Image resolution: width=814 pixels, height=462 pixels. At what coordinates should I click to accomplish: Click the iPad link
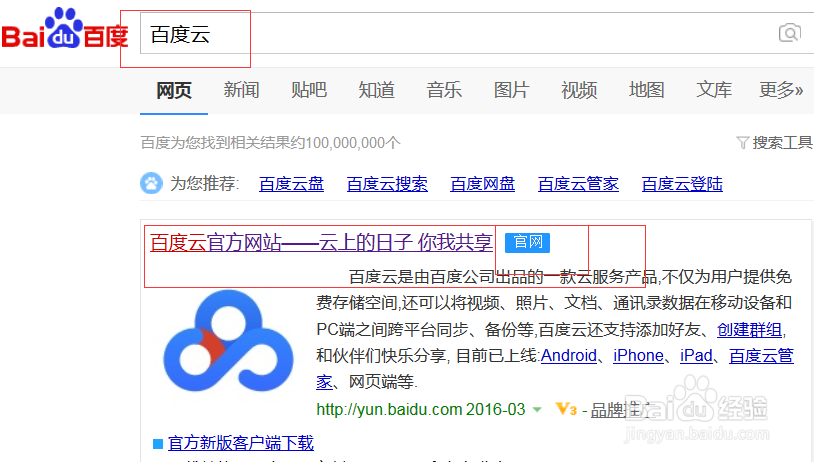tap(696, 356)
